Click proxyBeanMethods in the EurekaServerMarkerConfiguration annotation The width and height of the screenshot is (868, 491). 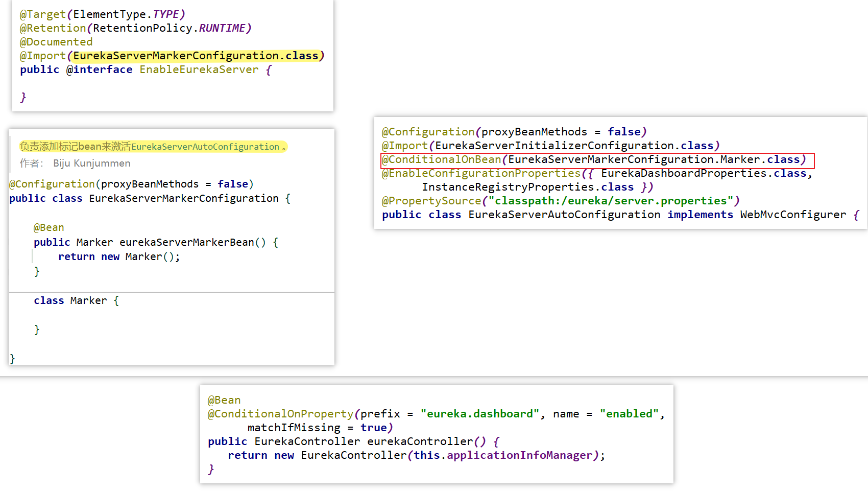coord(150,184)
